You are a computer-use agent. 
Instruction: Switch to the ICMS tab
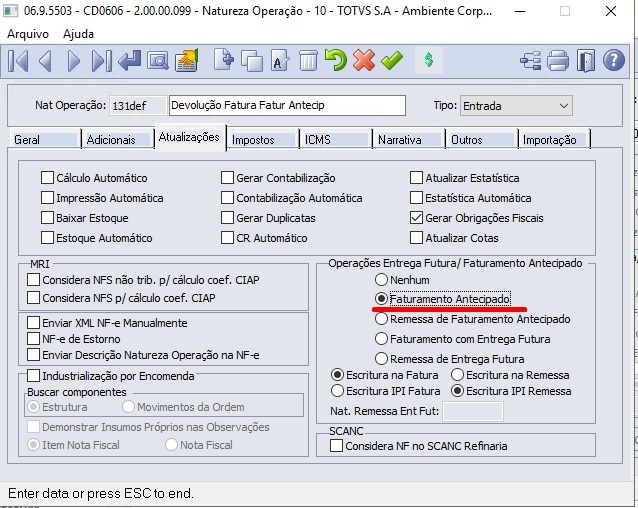(x=336, y=140)
